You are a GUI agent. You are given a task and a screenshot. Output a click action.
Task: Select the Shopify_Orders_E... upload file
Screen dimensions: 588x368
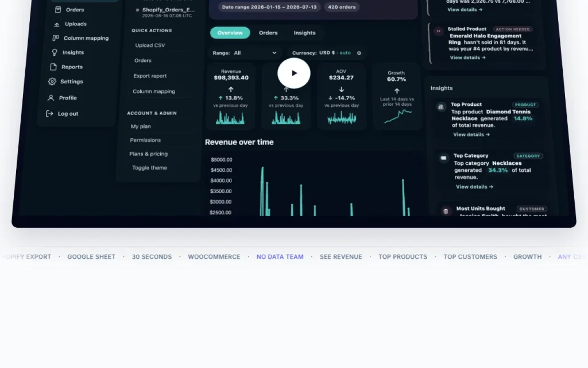tap(165, 13)
